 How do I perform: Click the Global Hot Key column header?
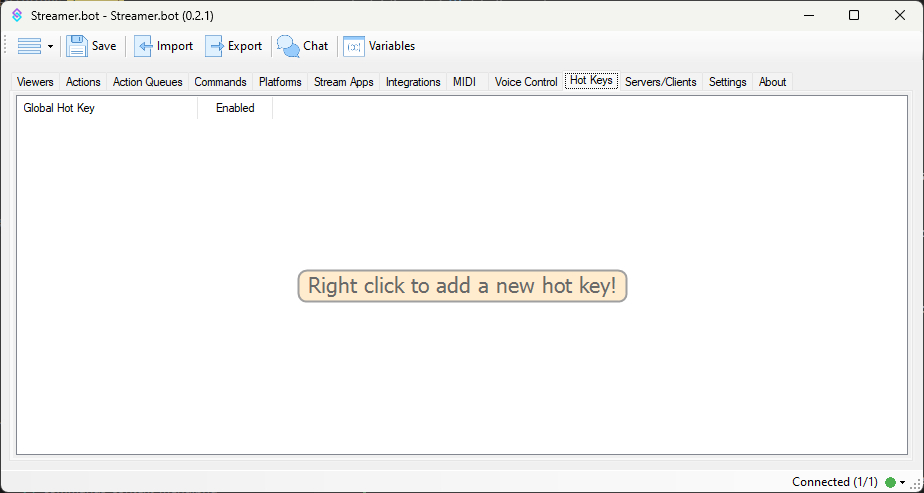coord(107,108)
